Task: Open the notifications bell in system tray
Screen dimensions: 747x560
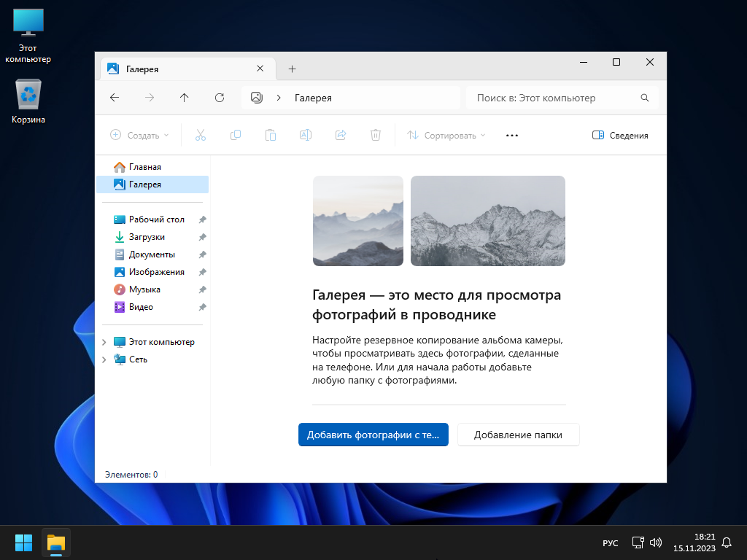Action: coord(726,542)
